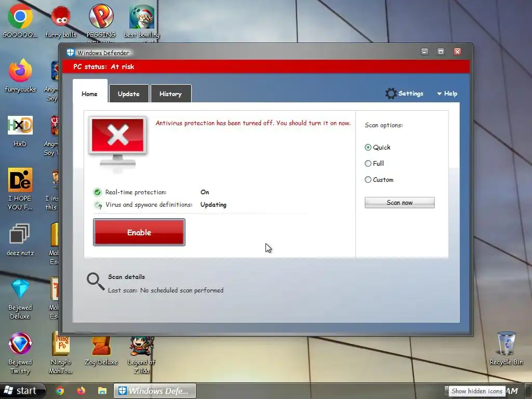532x399 pixels.
Task: Click the definitions updating status icon
Action: point(98,205)
